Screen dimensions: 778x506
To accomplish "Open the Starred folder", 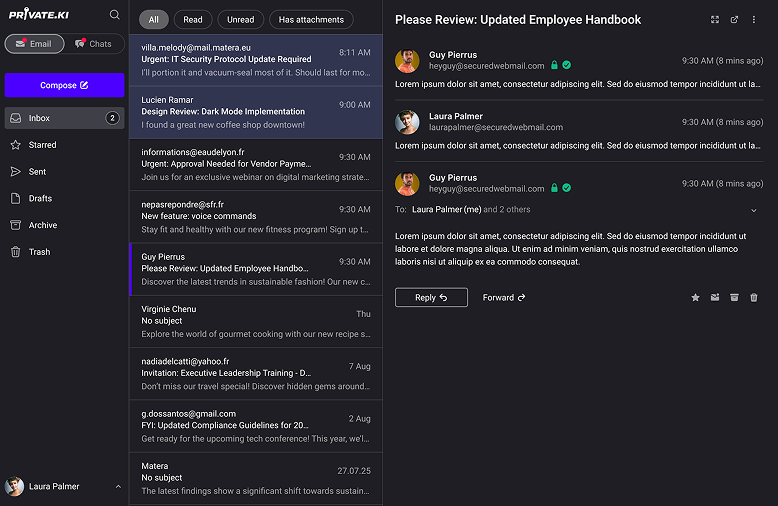I will click(x=42, y=145).
